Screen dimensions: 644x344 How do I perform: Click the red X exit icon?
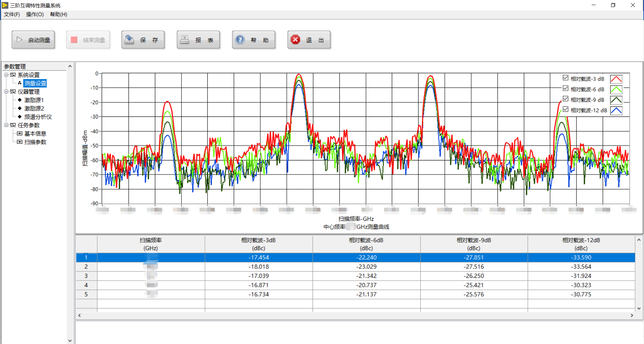click(x=295, y=40)
